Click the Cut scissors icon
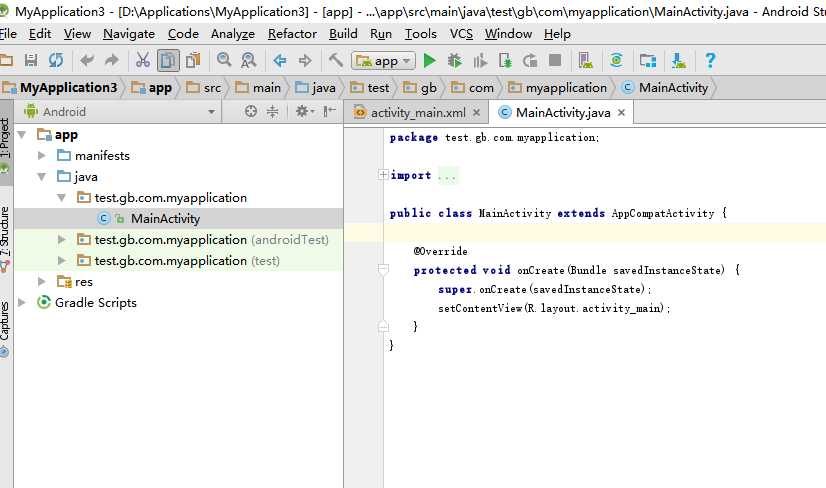This screenshot has width=826, height=488. 143,61
